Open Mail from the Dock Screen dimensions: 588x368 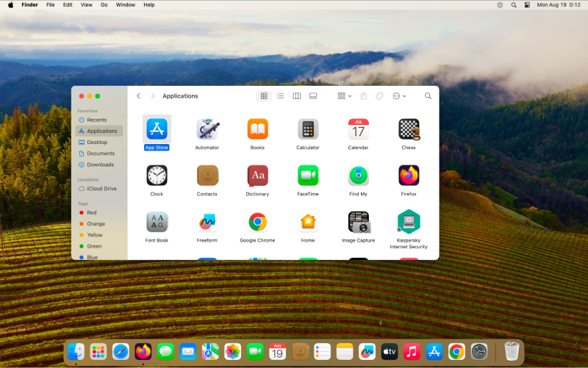(188, 352)
